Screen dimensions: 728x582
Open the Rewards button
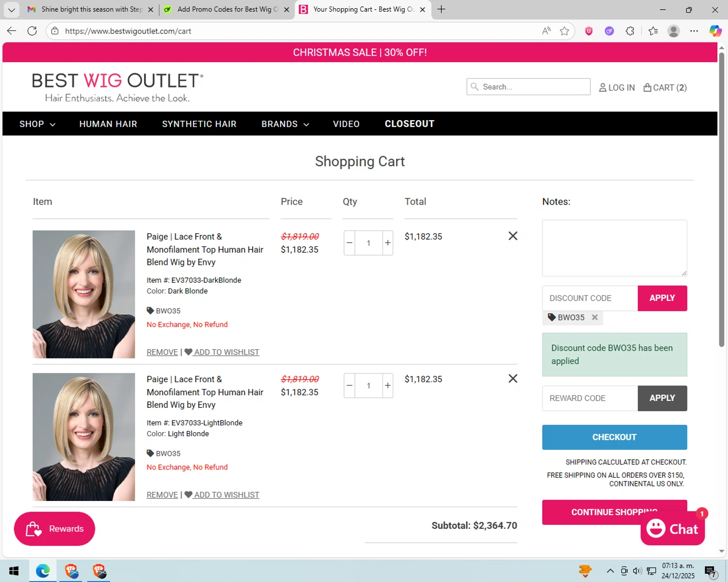(54, 529)
